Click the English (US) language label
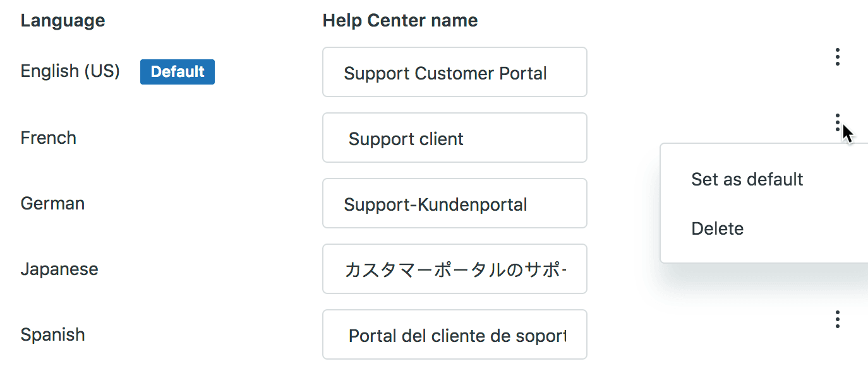 [x=69, y=71]
